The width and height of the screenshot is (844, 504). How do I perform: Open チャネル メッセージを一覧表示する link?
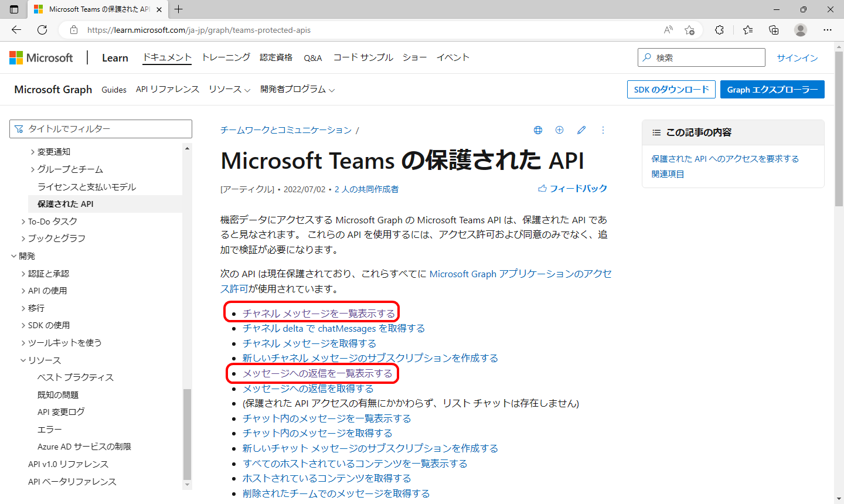[319, 314]
